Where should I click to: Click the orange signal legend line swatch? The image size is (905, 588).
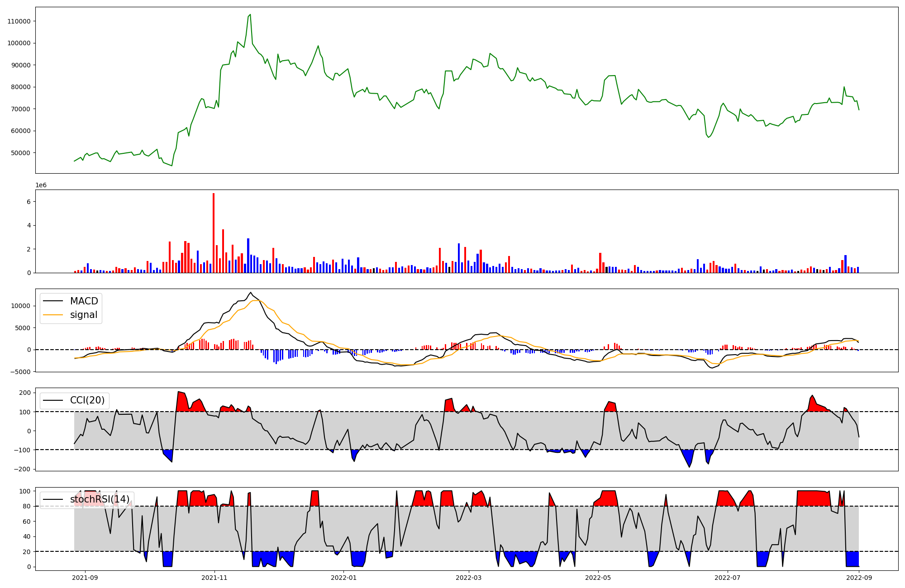(53, 315)
